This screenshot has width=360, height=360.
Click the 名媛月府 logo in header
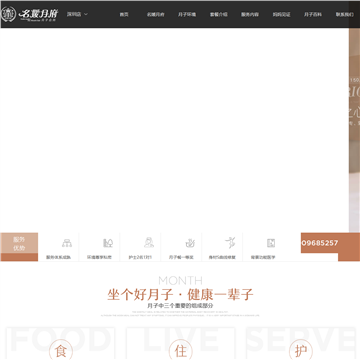click(x=30, y=14)
